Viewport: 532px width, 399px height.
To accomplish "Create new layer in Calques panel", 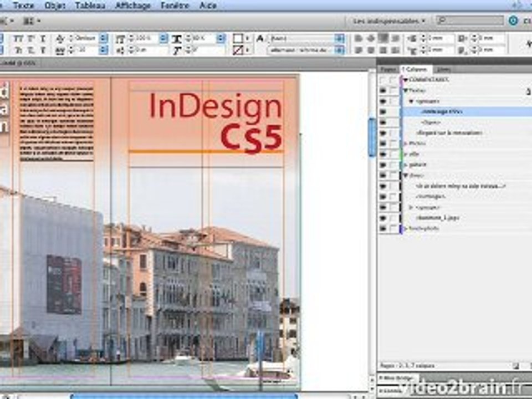I will (516, 366).
